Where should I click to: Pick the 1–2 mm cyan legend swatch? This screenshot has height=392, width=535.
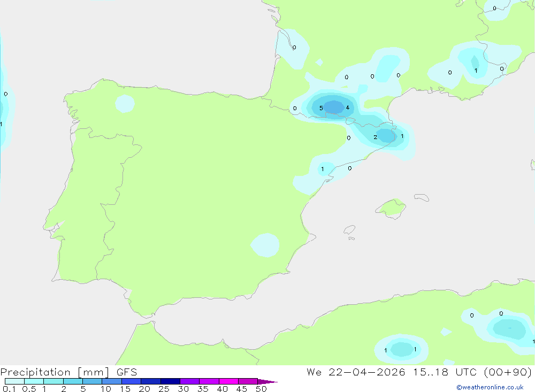coord(53,381)
